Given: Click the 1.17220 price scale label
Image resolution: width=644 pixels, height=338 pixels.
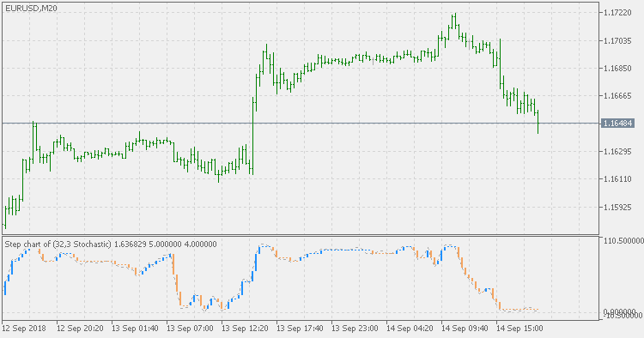Looking at the screenshot, I should [617, 13].
